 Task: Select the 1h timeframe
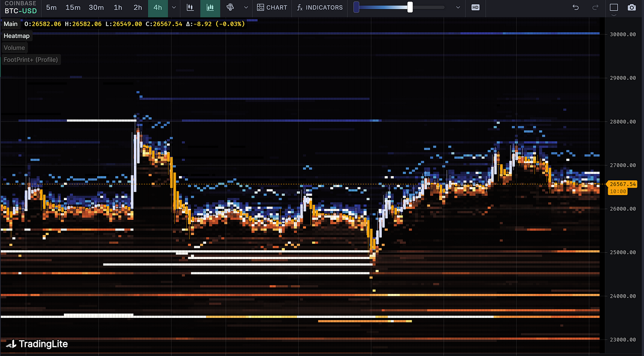coord(118,7)
